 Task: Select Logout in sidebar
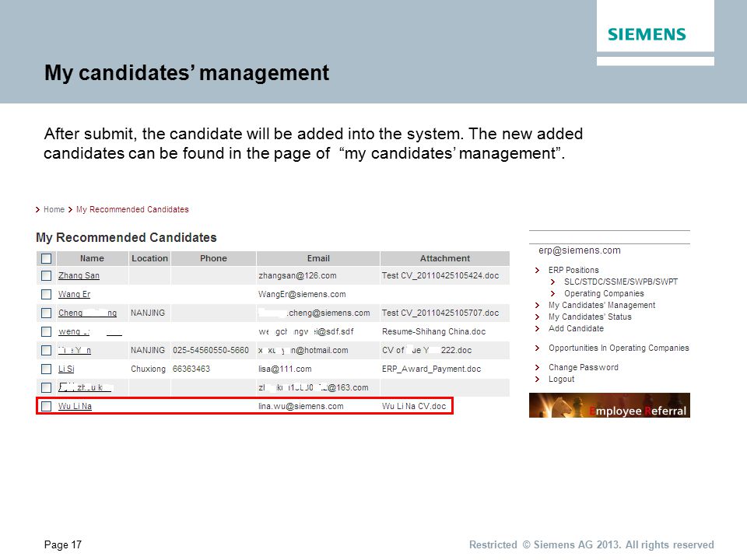pos(561,379)
